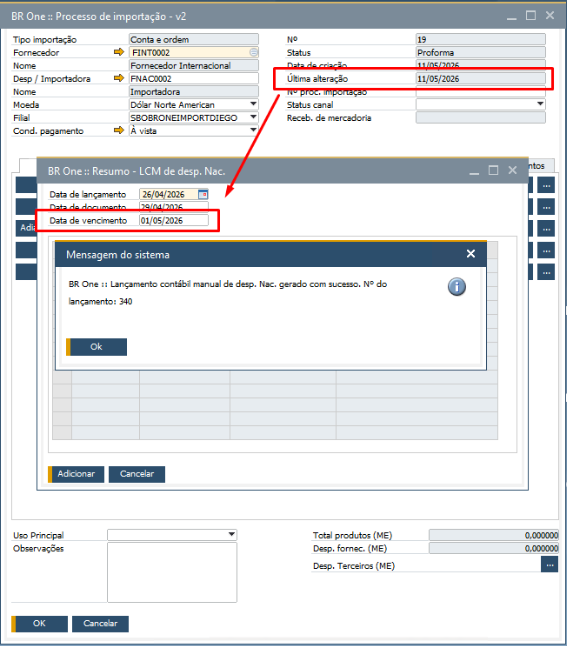Open calendar picker for Data de lançamento

[x=203, y=194]
